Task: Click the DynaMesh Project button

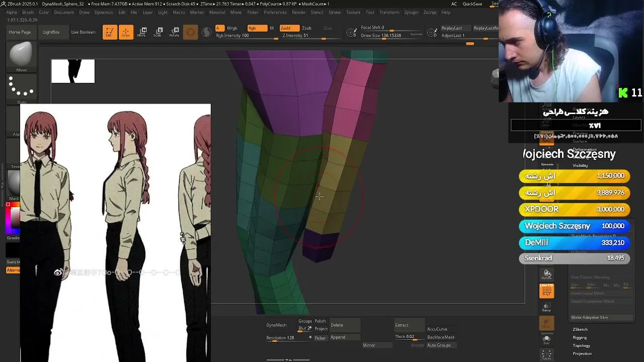Action: tap(321, 329)
